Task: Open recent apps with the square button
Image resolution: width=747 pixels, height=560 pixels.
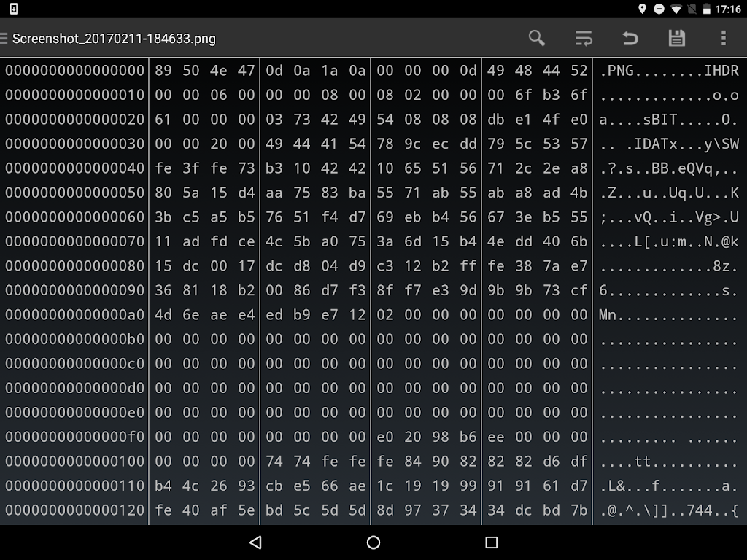Action: click(491, 542)
